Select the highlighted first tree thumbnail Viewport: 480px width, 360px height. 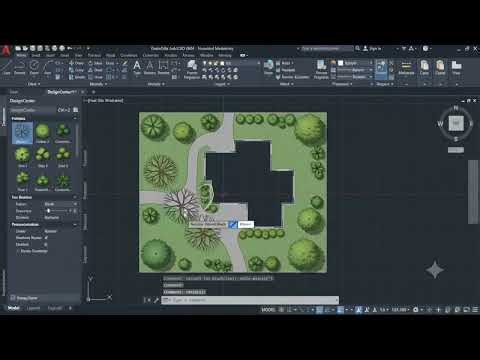tap(22, 133)
